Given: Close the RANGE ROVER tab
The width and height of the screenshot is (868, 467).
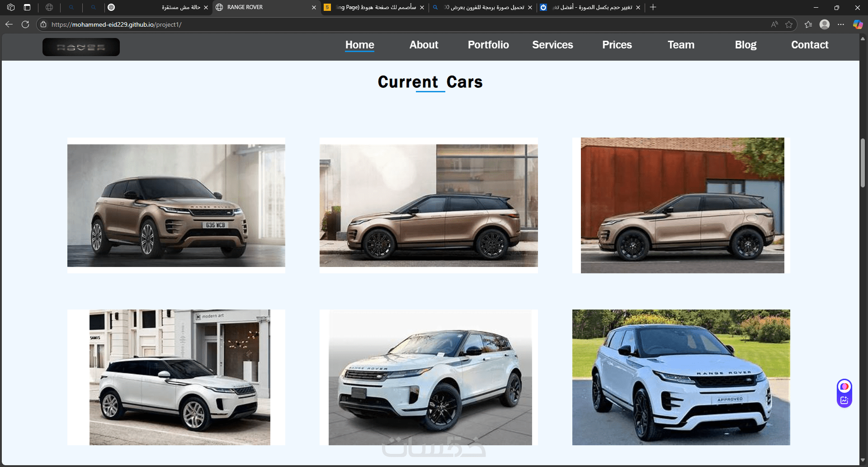Looking at the screenshot, I should coord(314,7).
